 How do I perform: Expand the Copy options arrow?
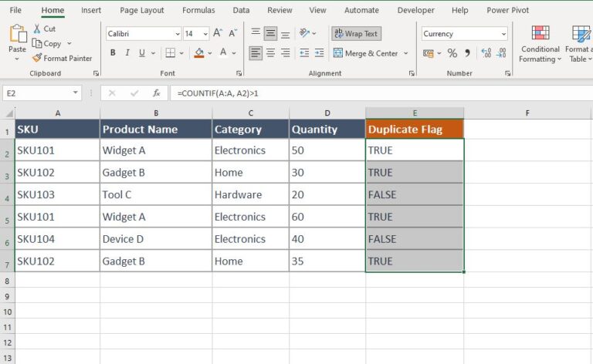point(69,43)
